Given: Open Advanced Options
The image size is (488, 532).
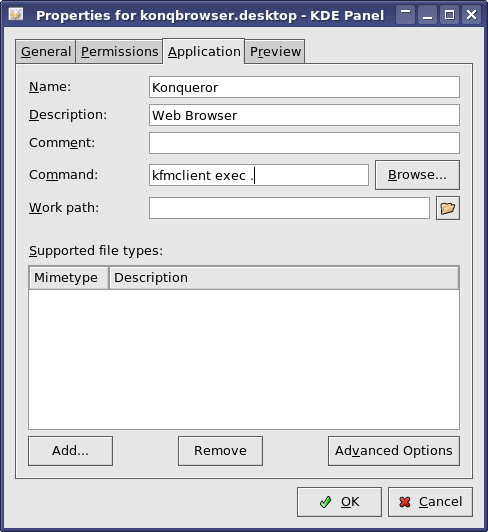Looking at the screenshot, I should pos(394,451).
